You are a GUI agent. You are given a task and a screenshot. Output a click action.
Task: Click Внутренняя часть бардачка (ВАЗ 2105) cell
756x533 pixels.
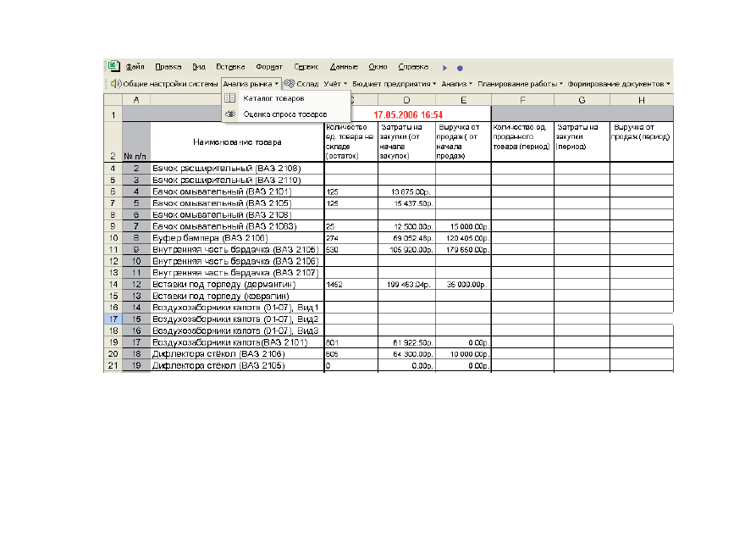point(237,250)
